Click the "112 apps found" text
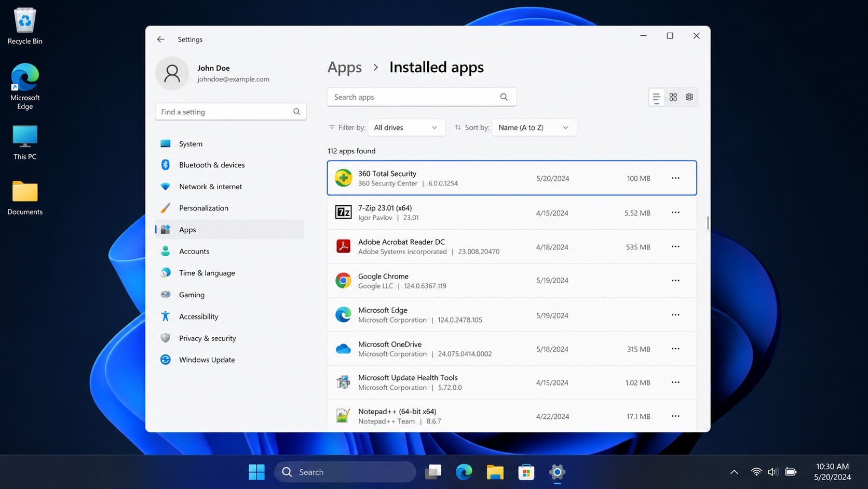Screen dimensions: 868x489 tap(351, 151)
